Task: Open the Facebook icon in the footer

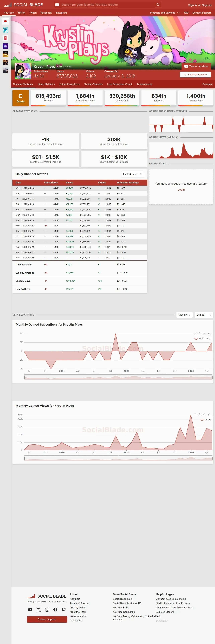Action: (x=55, y=610)
